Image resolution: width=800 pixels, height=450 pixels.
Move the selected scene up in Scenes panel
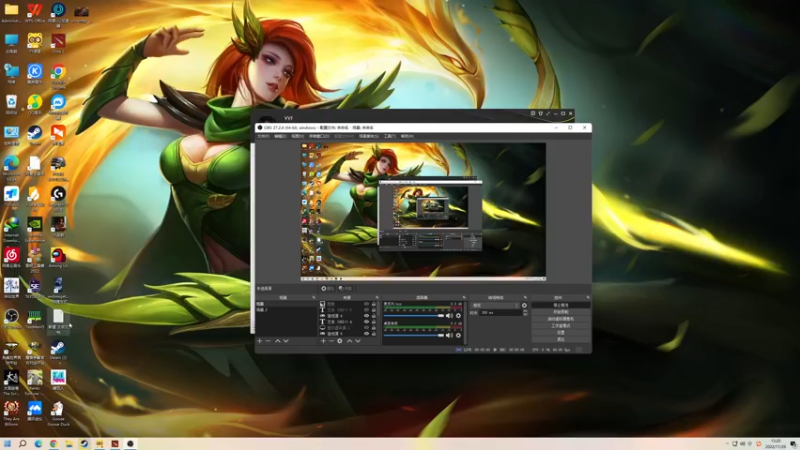(x=278, y=341)
